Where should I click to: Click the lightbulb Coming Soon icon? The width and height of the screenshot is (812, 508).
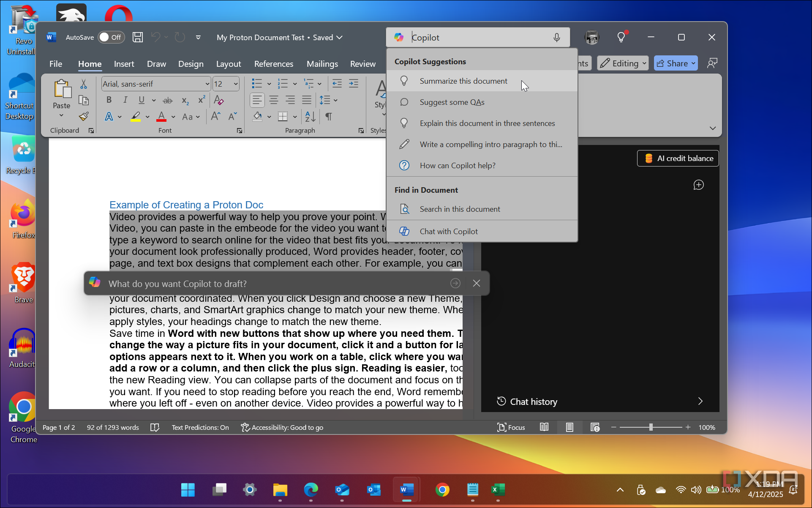621,37
